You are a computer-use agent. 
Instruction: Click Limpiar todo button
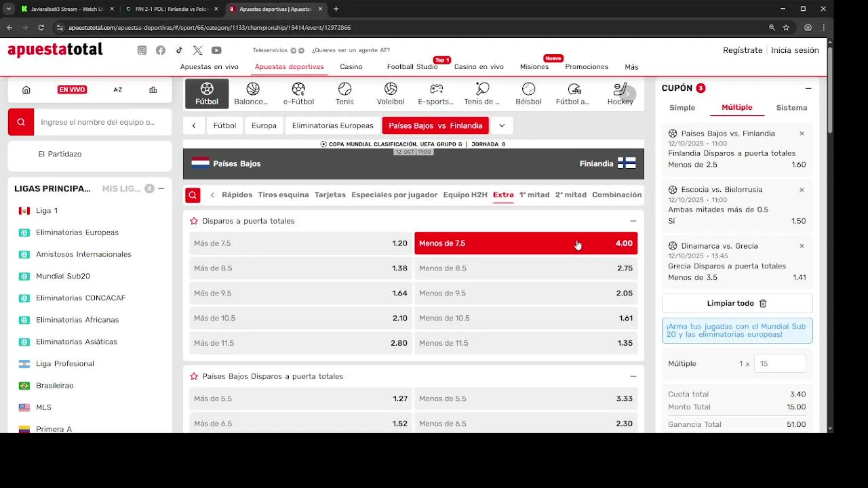pos(737,304)
